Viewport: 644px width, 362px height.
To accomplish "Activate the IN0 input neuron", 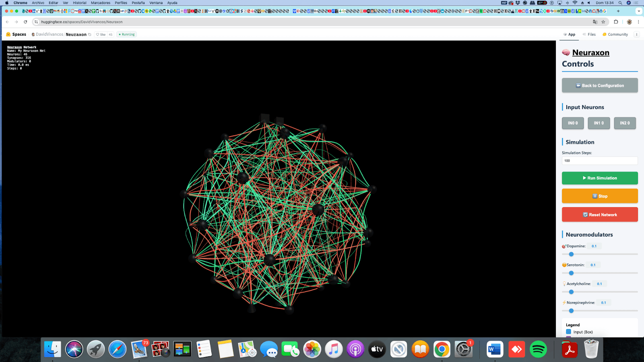I will pyautogui.click(x=573, y=123).
